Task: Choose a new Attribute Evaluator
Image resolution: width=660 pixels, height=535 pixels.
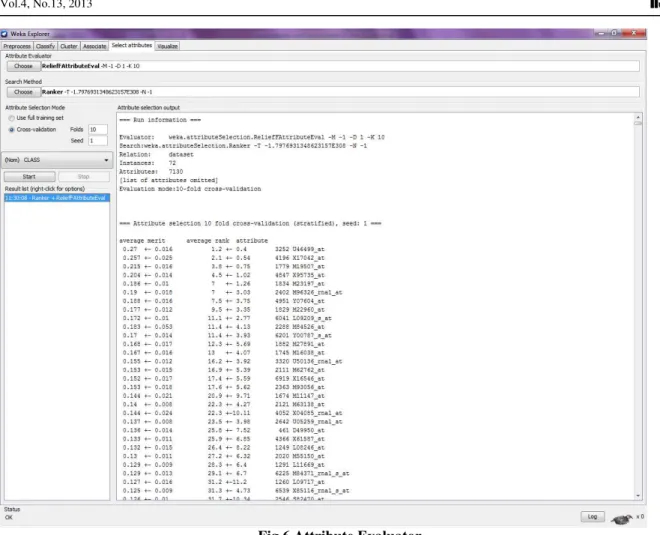Action: [x=23, y=66]
